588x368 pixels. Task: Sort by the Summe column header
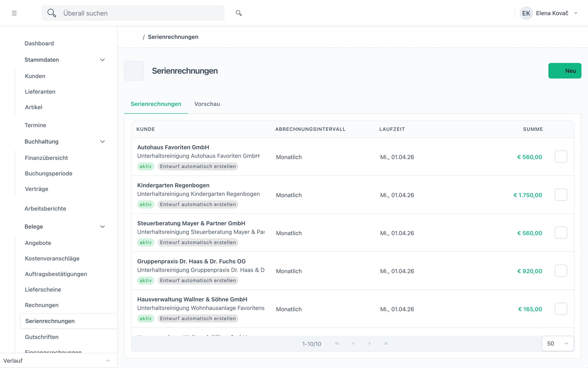tap(533, 129)
